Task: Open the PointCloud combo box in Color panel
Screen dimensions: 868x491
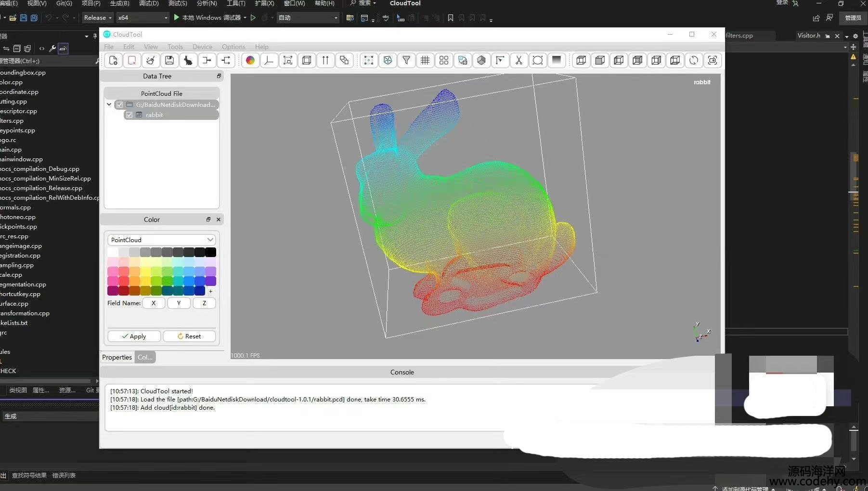Action: point(162,240)
